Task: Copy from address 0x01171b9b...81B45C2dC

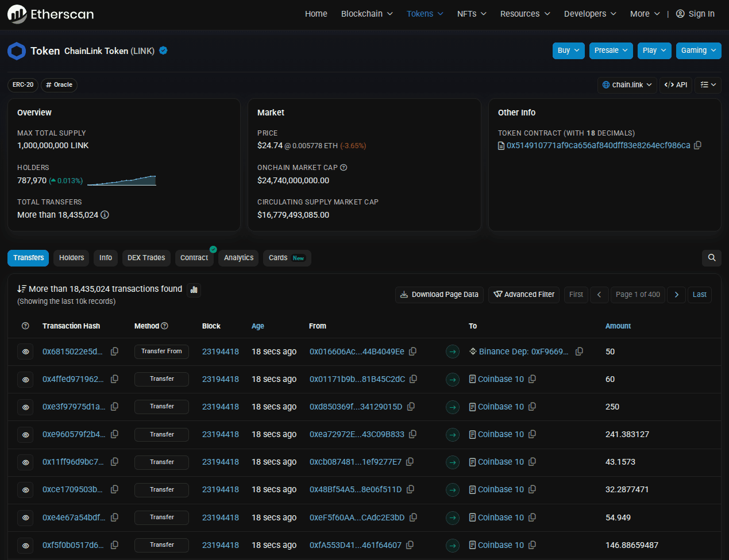Action: 413,379
